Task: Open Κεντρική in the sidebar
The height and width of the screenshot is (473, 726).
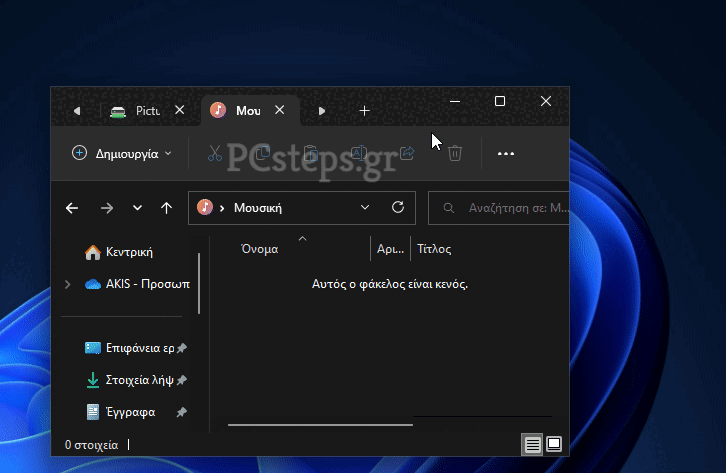Action: tap(119, 252)
